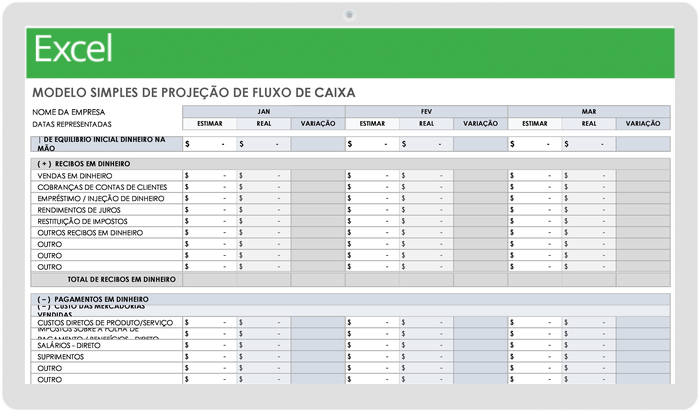Select the RECIBOS EM DINHEIRO section header
This screenshot has height=412, width=700.
pos(84,162)
